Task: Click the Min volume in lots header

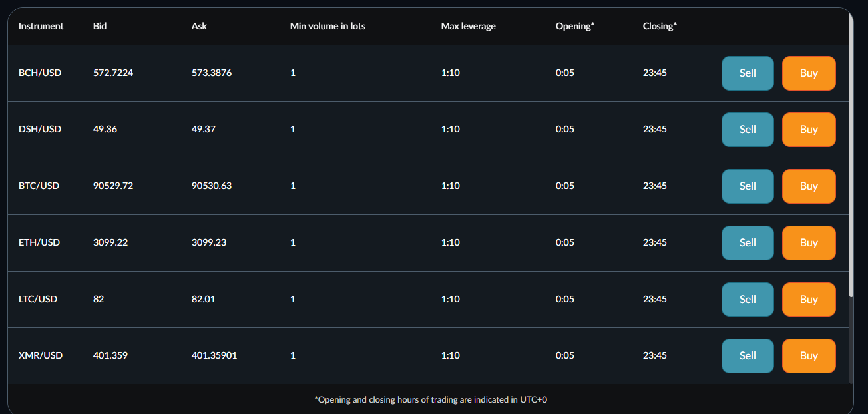Action: (327, 26)
